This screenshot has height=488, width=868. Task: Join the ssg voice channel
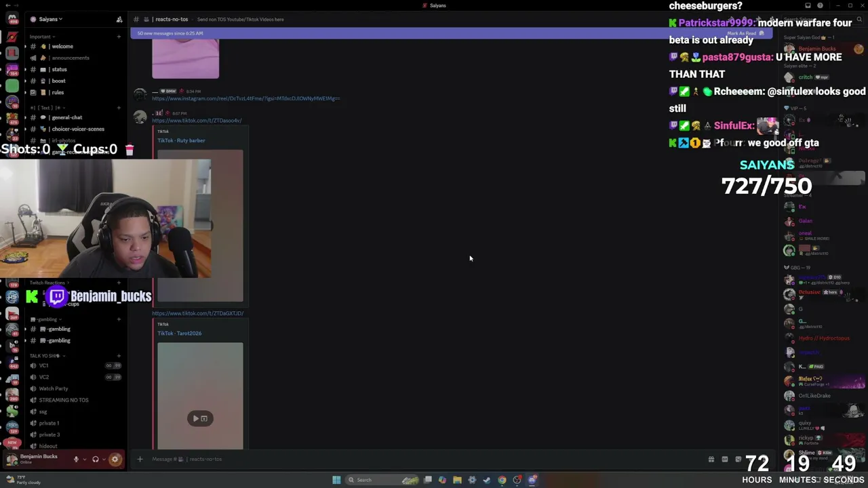[75, 411]
